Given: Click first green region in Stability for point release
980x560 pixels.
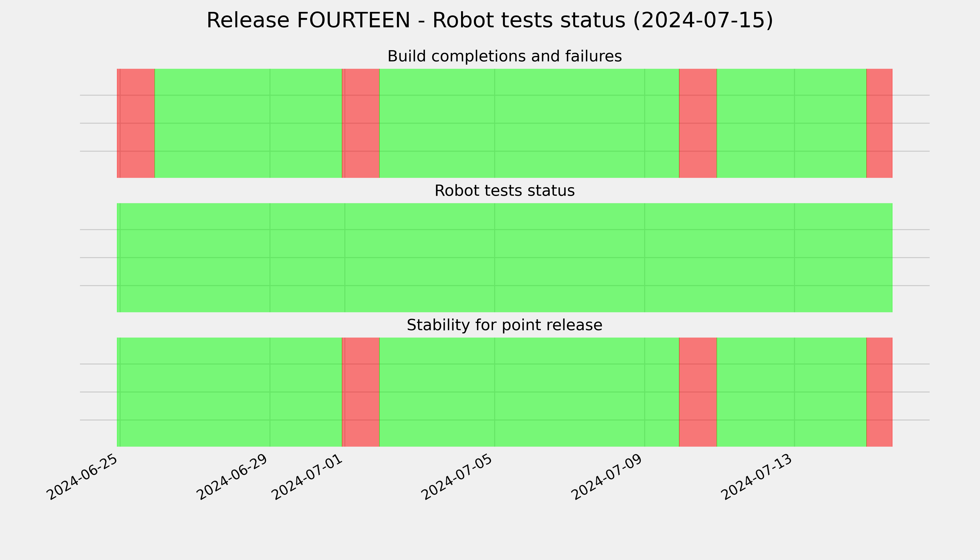Looking at the screenshot, I should 229,392.
